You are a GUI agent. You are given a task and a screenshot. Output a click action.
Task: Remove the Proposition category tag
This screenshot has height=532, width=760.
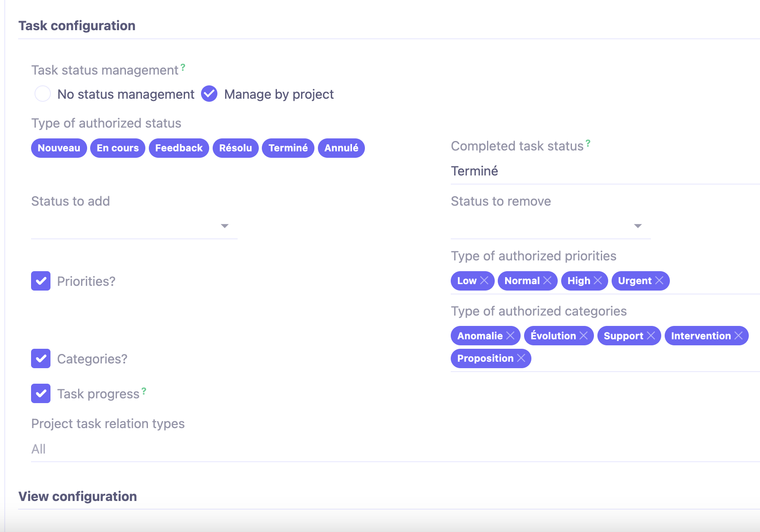522,358
